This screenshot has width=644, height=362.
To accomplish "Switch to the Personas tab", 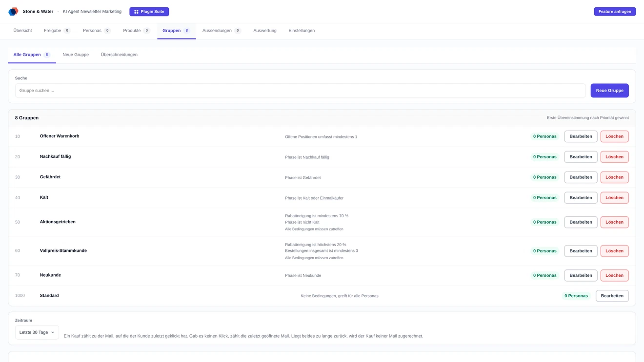I will coord(97,31).
